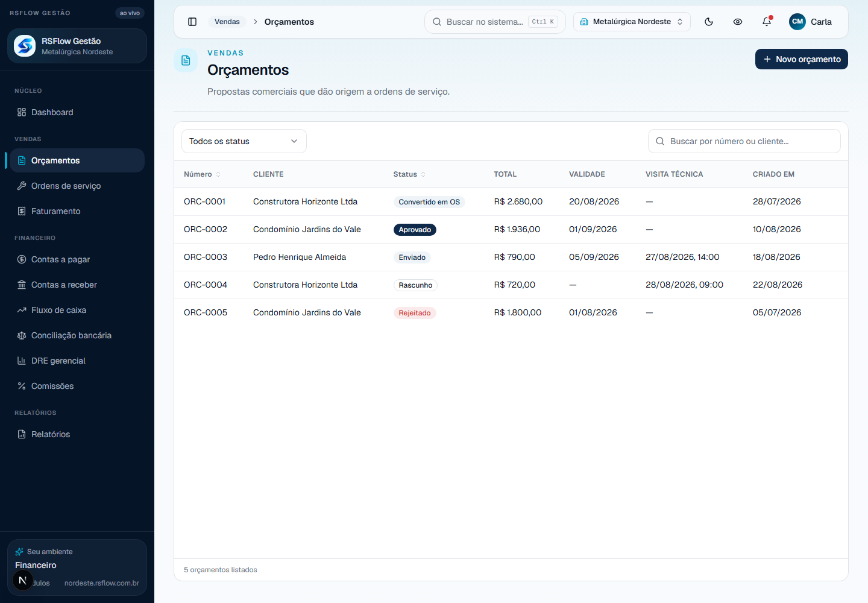Click the Enviado status badge

point(412,257)
